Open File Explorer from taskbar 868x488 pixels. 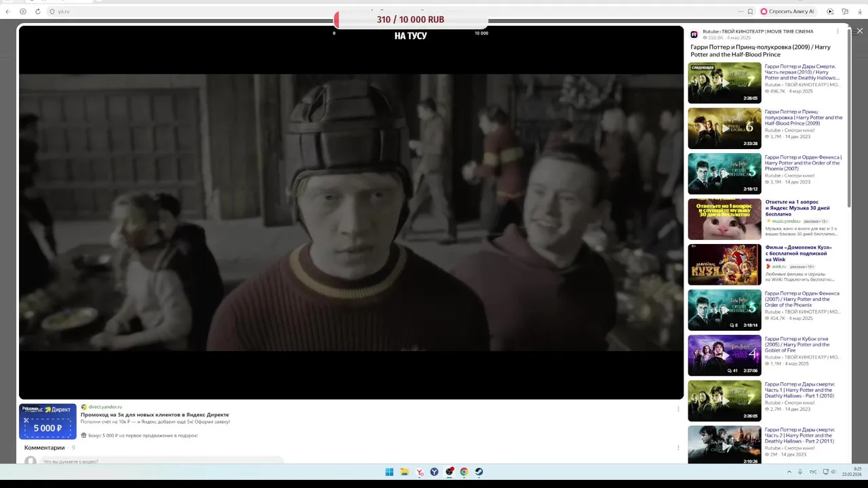(x=404, y=472)
